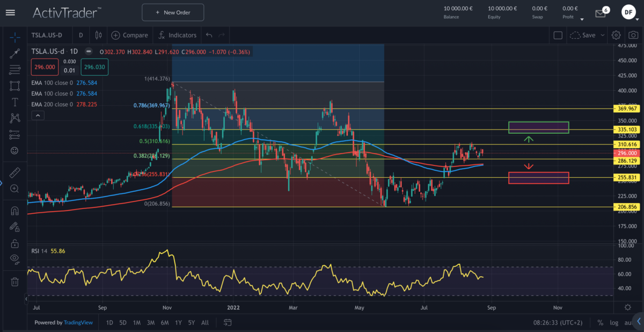Click the 206.856 Fibonacci price label
644x332 pixels.
click(628, 207)
